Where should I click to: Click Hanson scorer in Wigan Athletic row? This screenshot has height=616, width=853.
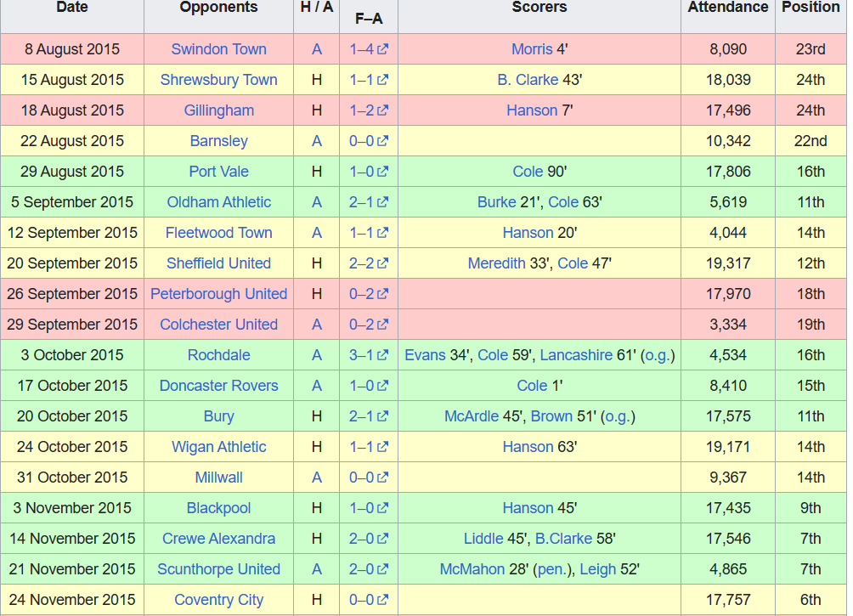pos(528,447)
